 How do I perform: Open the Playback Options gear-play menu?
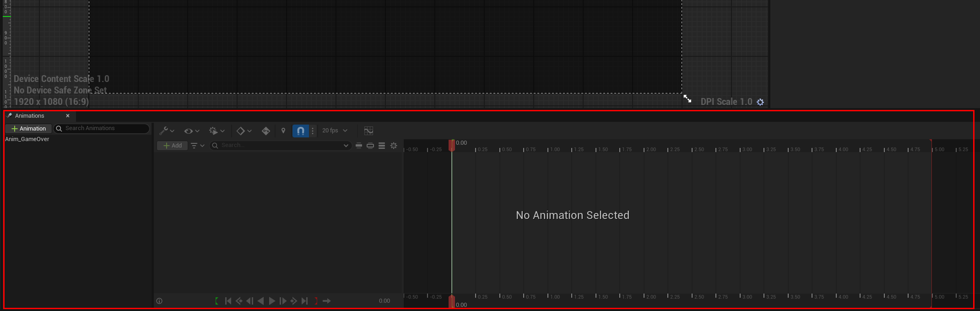click(217, 131)
